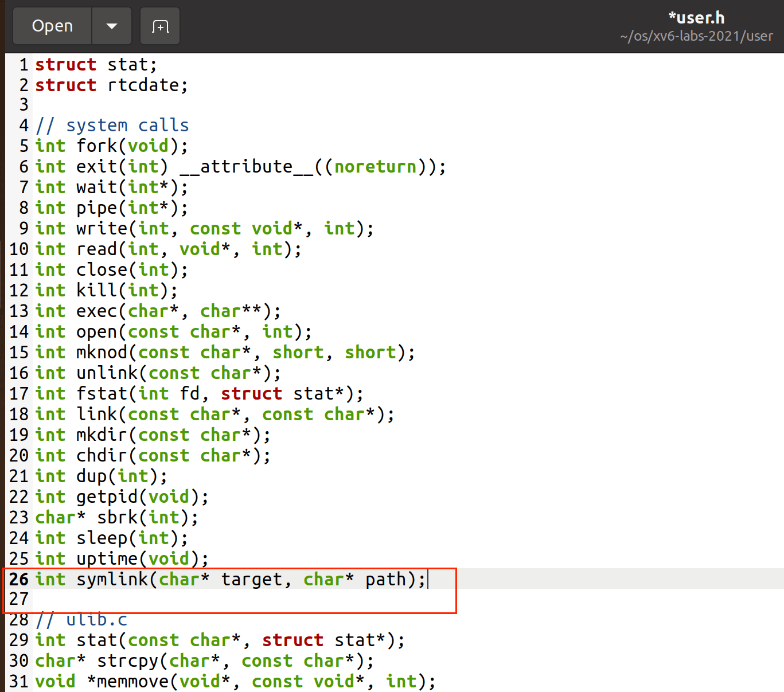Create a new document with the tab icon

160,26
